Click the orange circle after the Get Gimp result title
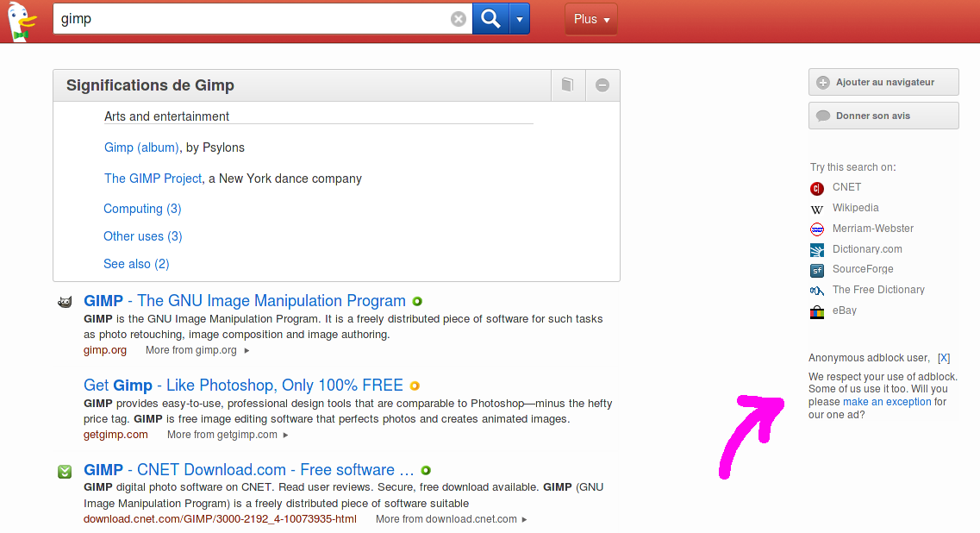 (415, 386)
